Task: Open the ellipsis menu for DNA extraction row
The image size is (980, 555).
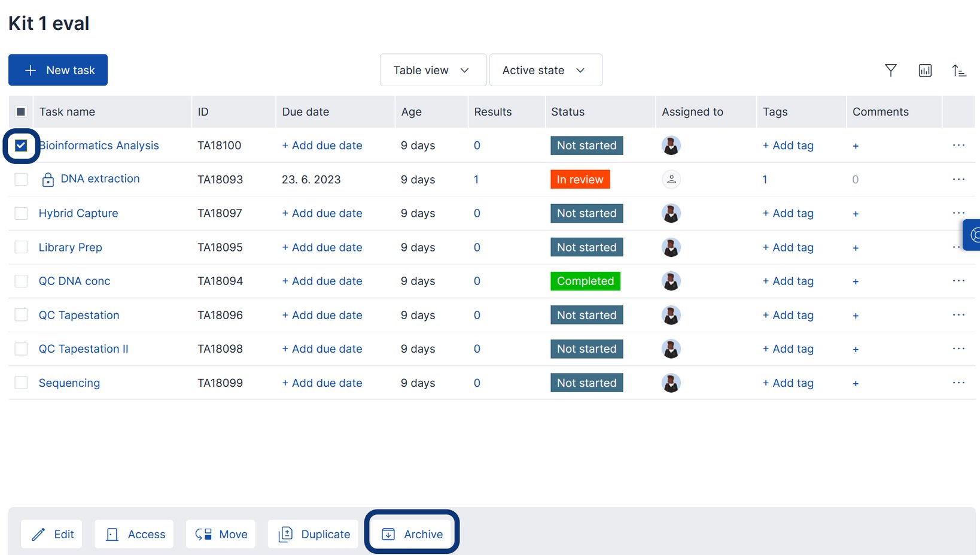Action: 958,179
